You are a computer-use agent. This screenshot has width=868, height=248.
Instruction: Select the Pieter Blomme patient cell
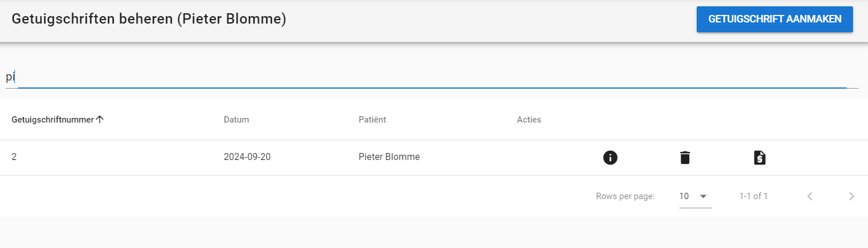pos(389,157)
